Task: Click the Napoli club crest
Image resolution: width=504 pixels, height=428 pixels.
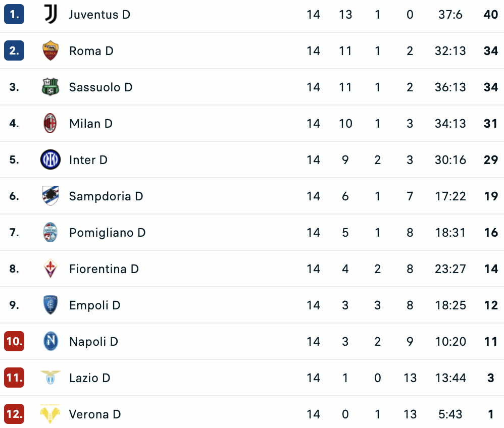Action: tap(51, 341)
